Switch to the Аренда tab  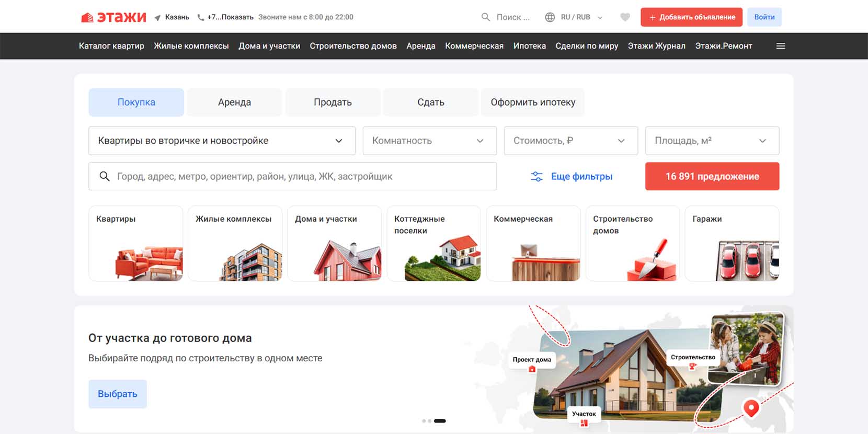(x=234, y=102)
